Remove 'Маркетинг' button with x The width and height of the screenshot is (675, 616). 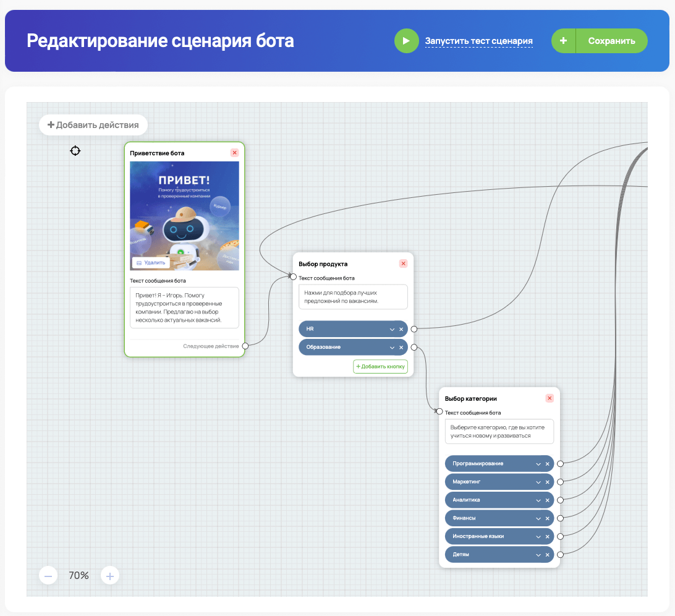click(x=548, y=482)
